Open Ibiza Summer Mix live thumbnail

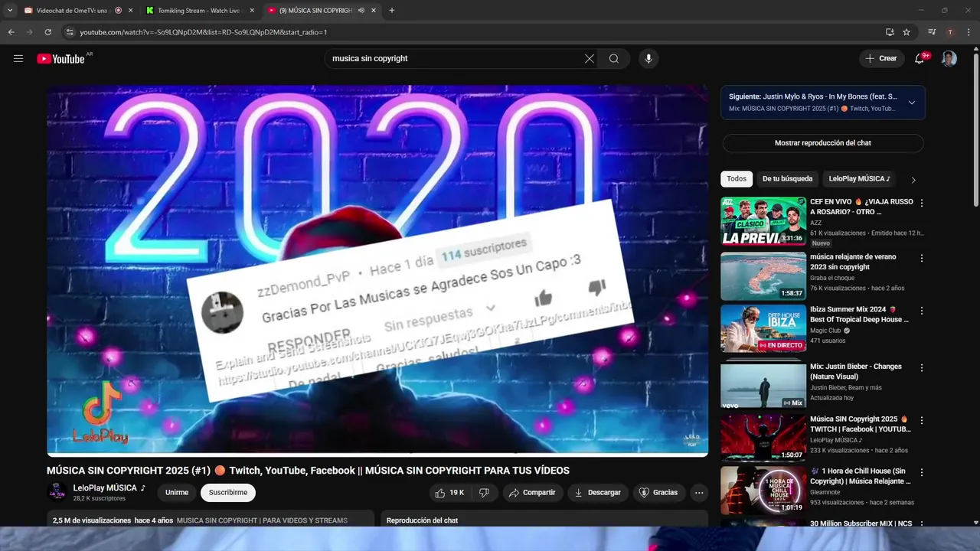(763, 329)
